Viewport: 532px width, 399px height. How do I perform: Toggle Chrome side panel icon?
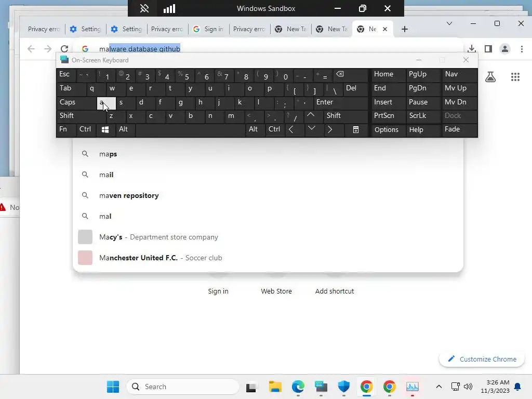click(488, 49)
